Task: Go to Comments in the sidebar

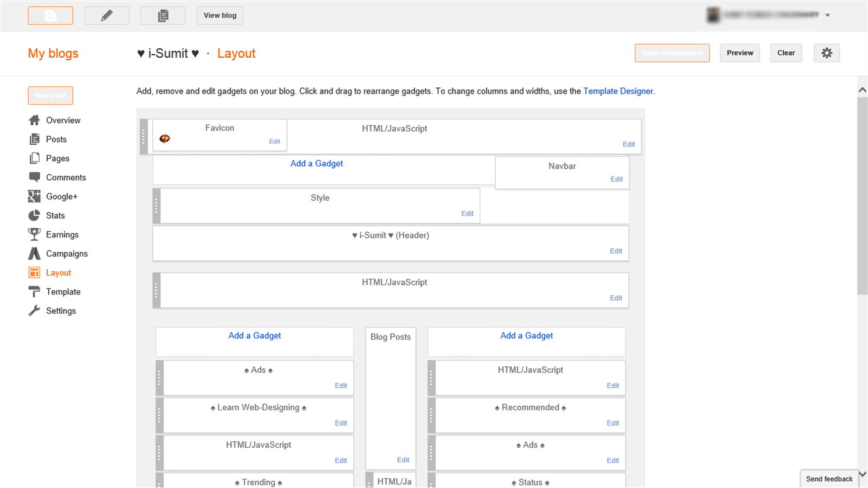Action: [66, 178]
